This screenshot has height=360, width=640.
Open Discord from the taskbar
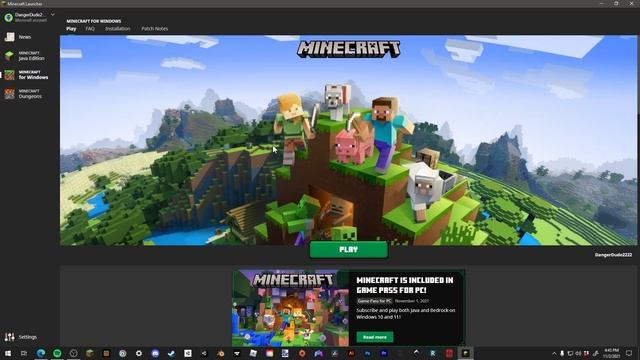[x=155, y=353]
